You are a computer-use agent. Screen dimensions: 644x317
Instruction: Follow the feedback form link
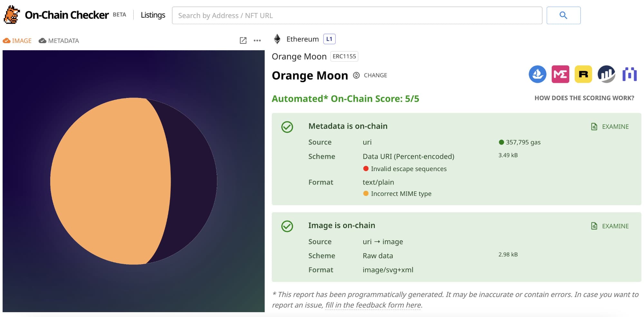[373, 305]
